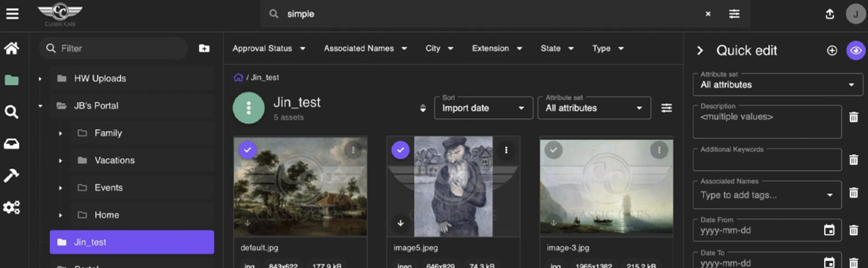Select image-3.jpg with its checkmark
This screenshot has height=268, width=868.
553,149
